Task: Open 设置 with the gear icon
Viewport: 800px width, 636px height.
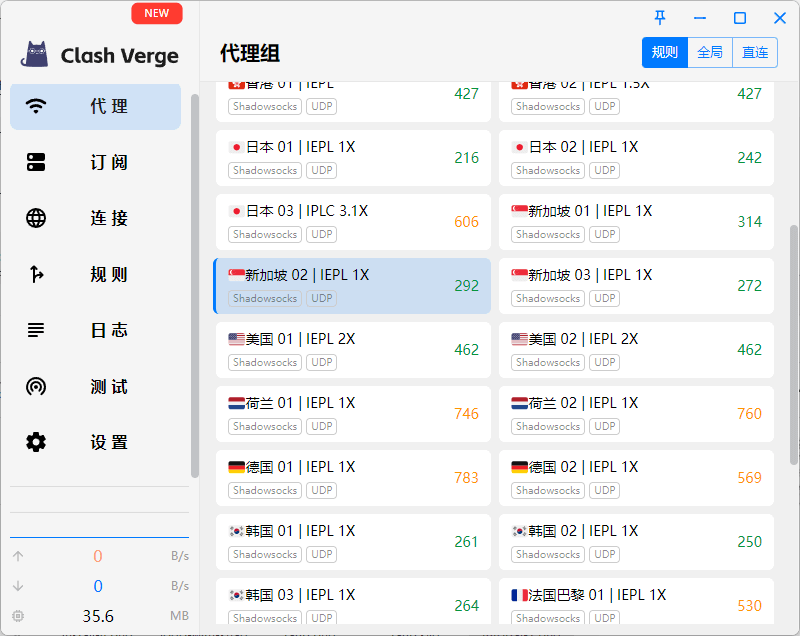Action: coord(37,443)
